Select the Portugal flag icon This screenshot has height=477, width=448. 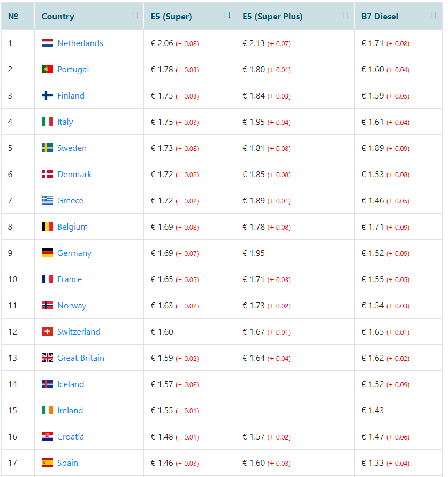47,69
